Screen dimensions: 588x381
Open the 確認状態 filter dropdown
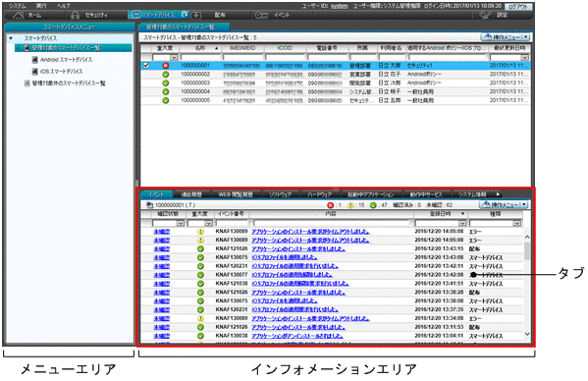click(180, 223)
